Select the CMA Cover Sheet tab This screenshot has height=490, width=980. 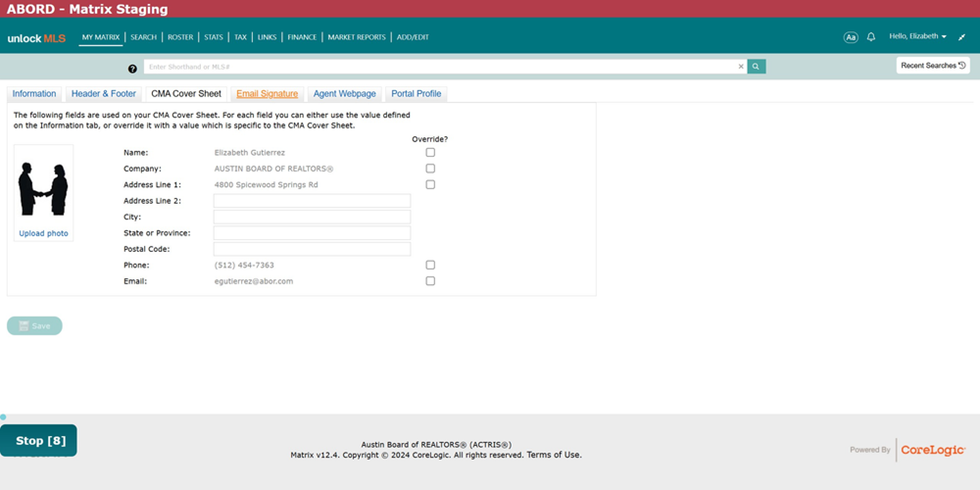click(186, 94)
